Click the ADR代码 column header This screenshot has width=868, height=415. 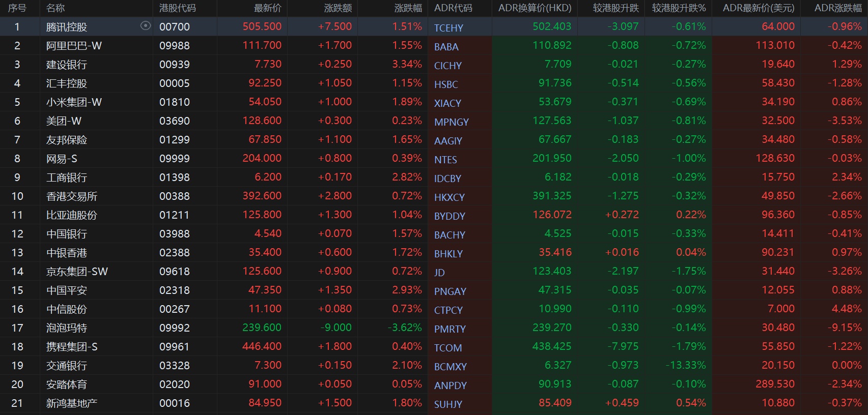453,8
